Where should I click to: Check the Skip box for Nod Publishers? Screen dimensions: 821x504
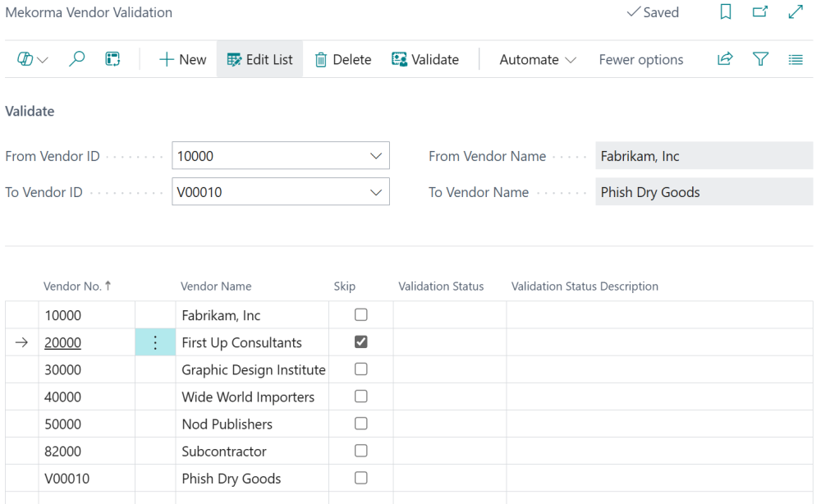click(360, 424)
